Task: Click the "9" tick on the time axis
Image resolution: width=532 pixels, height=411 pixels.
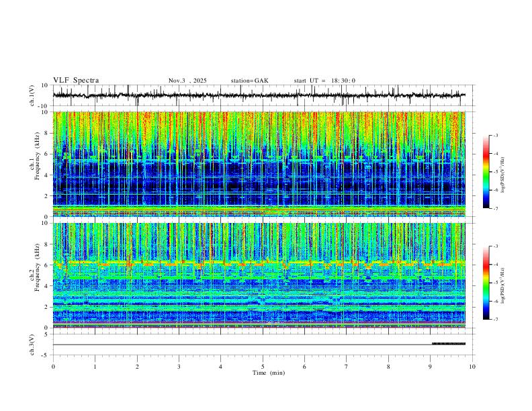Action: [430, 367]
